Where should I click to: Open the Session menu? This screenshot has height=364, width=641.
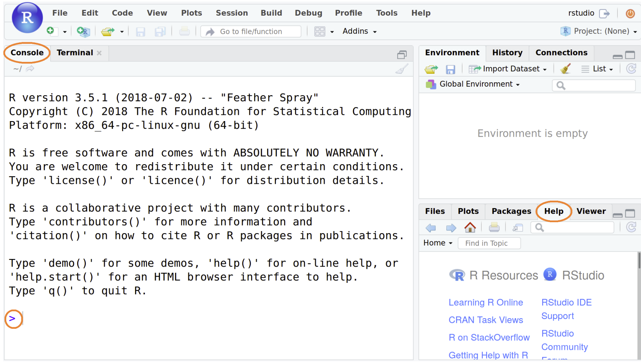point(232,13)
